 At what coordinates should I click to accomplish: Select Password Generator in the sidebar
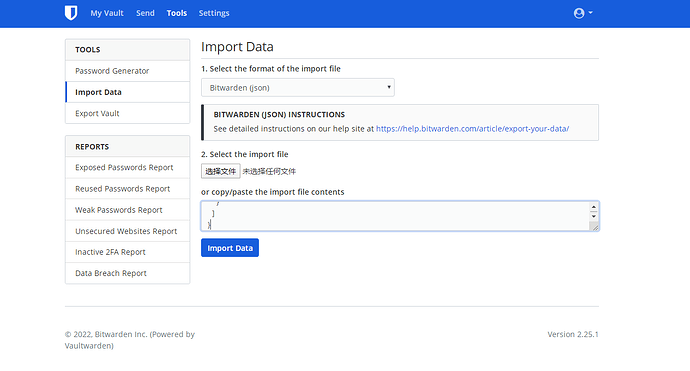[x=128, y=71]
